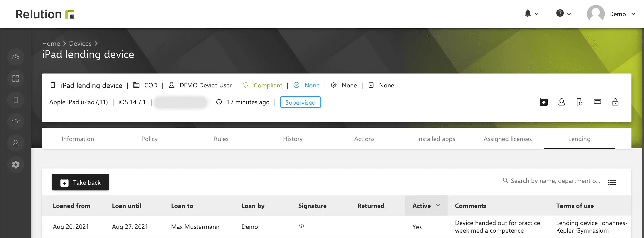Click the Take back button
Image resolution: width=644 pixels, height=238 pixels.
80,182
